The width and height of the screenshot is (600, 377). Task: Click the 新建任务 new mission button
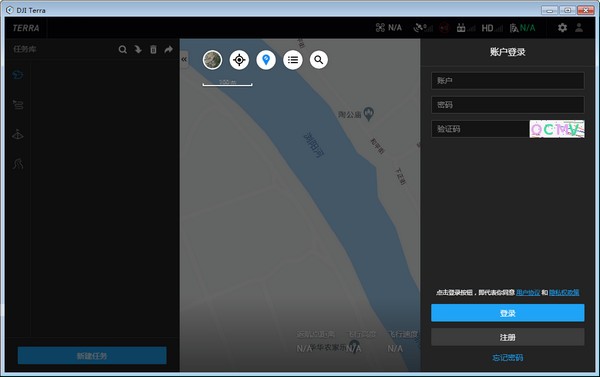click(x=92, y=356)
